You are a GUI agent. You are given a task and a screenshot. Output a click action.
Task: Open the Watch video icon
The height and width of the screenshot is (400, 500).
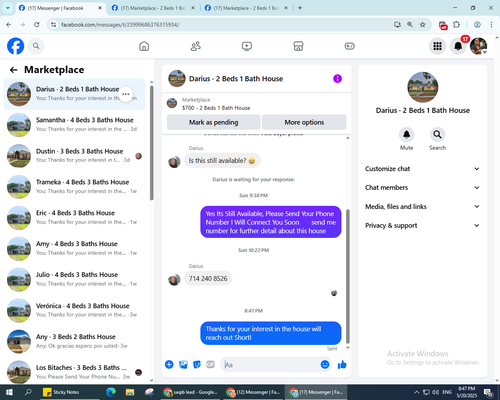coord(247,46)
